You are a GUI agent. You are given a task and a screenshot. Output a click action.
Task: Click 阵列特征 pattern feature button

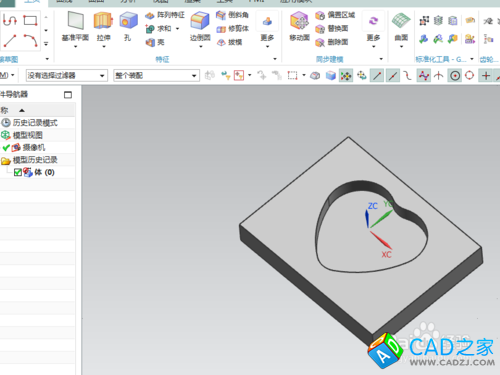tap(165, 15)
